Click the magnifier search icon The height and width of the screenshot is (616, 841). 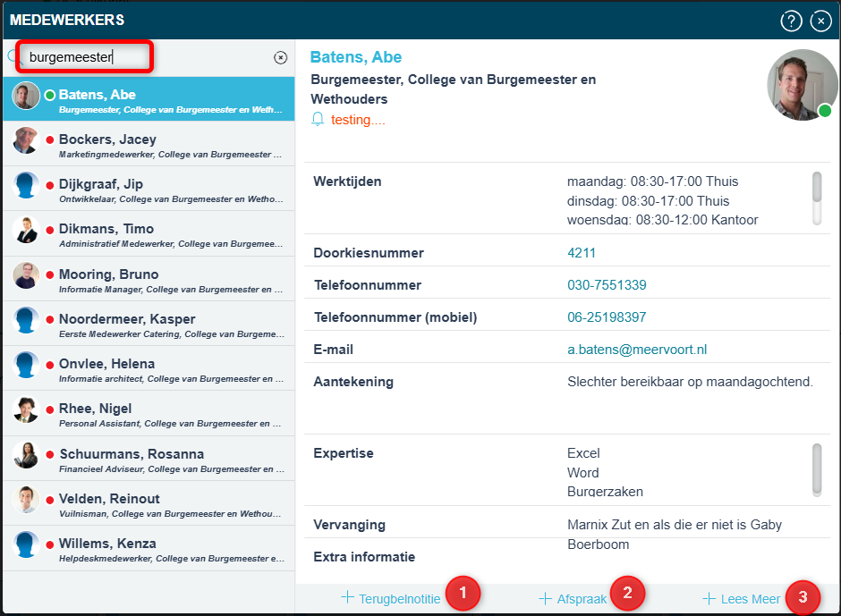[x=13, y=56]
